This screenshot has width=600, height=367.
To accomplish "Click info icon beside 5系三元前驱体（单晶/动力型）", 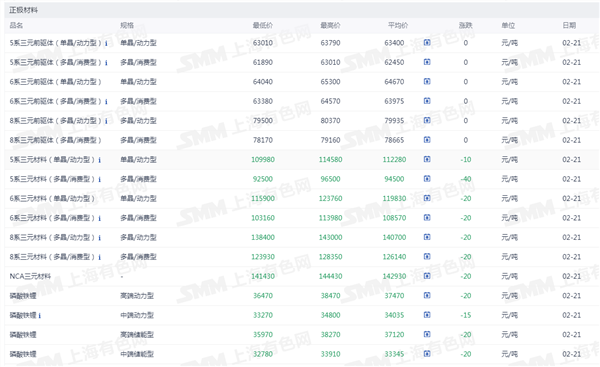I will [x=106, y=43].
